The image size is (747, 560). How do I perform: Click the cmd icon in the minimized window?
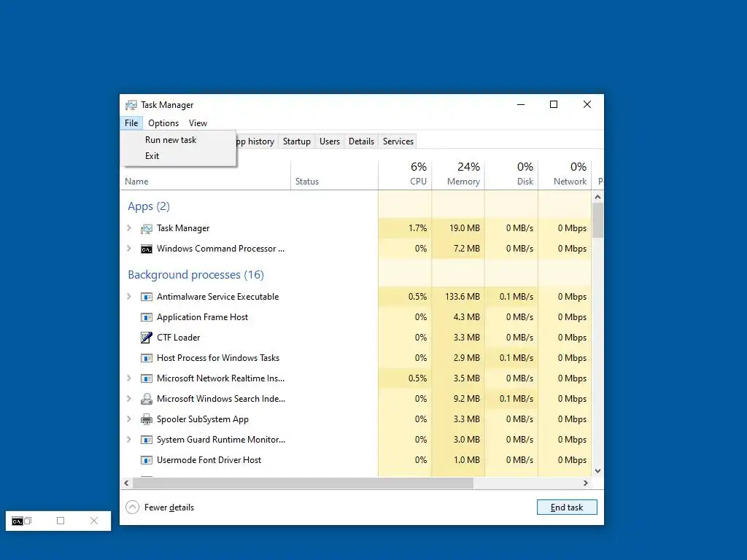click(18, 521)
